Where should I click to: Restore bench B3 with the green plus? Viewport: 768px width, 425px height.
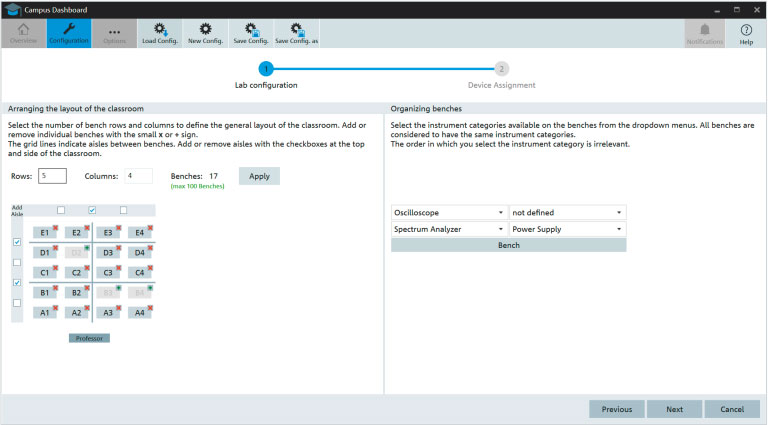pyautogui.click(x=120, y=288)
